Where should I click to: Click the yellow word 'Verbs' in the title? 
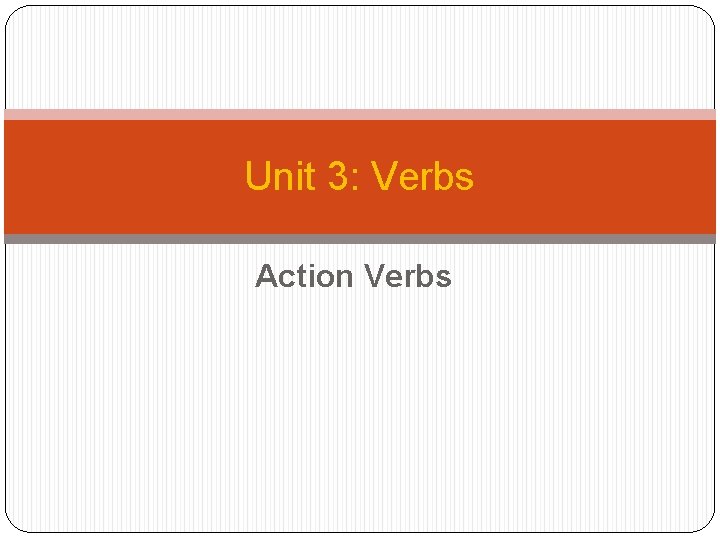coord(422,177)
